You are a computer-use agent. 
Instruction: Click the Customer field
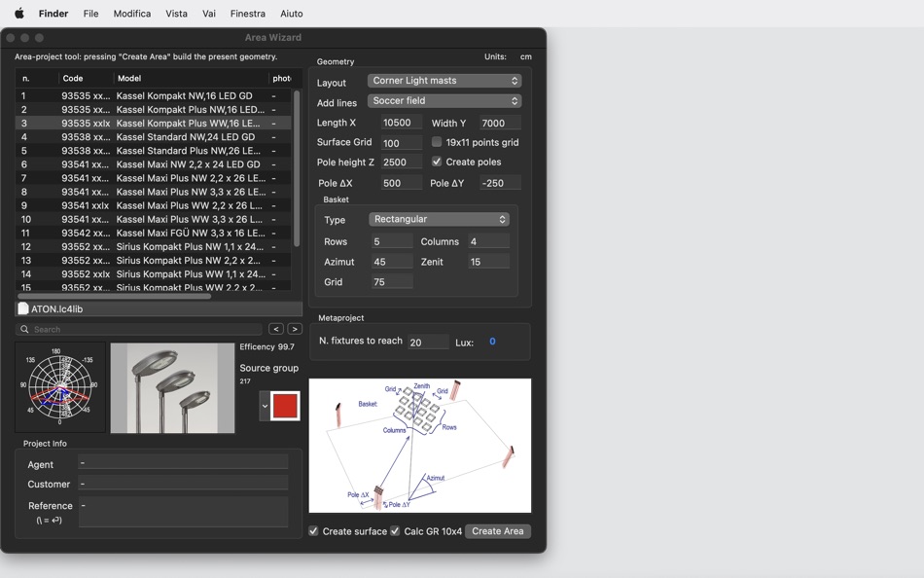(183, 483)
